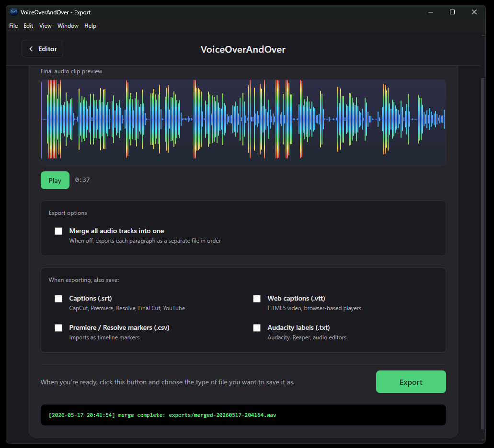This screenshot has height=448, width=494.
Task: Tick Premiere / Resolve markers (.csv) checkbox
Action: point(58,328)
